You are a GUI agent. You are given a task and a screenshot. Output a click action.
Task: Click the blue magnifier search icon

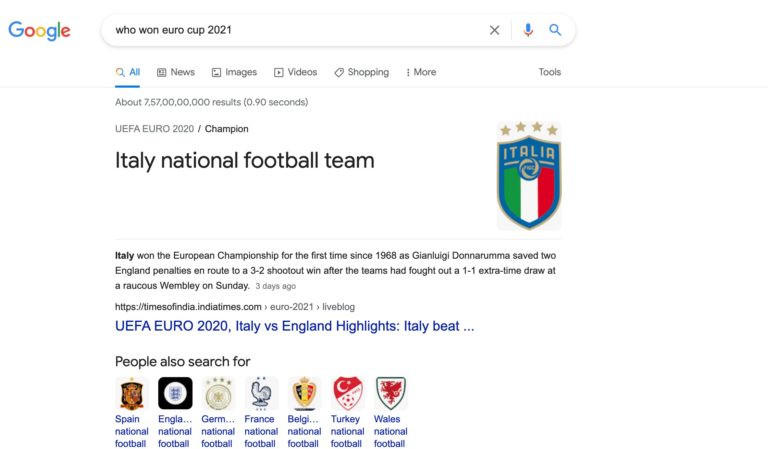tap(555, 30)
